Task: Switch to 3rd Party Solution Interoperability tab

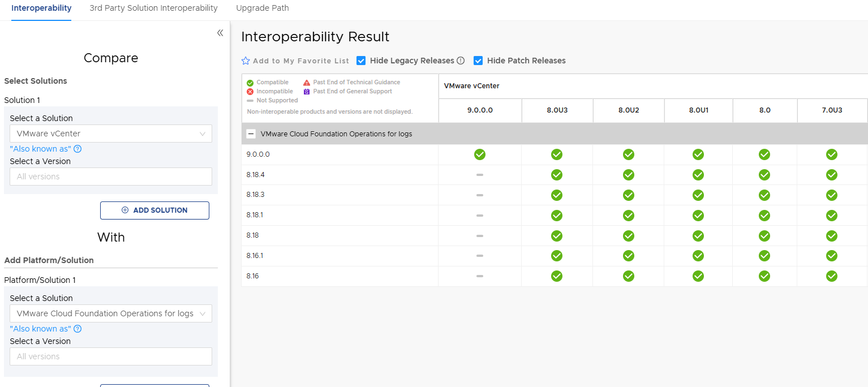Action: 153,8
